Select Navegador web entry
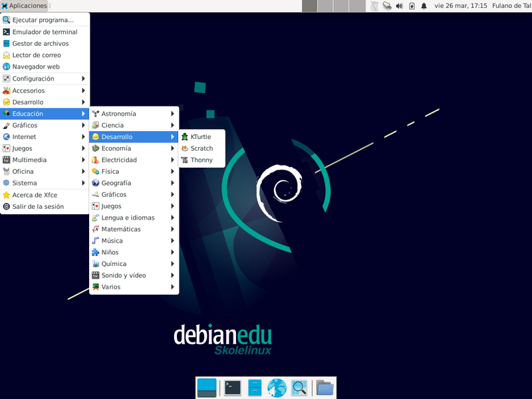The height and width of the screenshot is (399, 532). (x=45, y=66)
